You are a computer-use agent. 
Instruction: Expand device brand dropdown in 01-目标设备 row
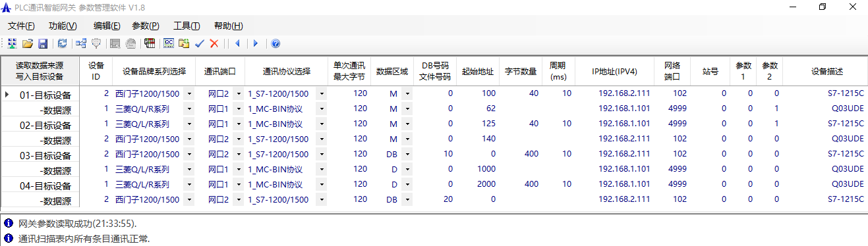pyautogui.click(x=189, y=93)
